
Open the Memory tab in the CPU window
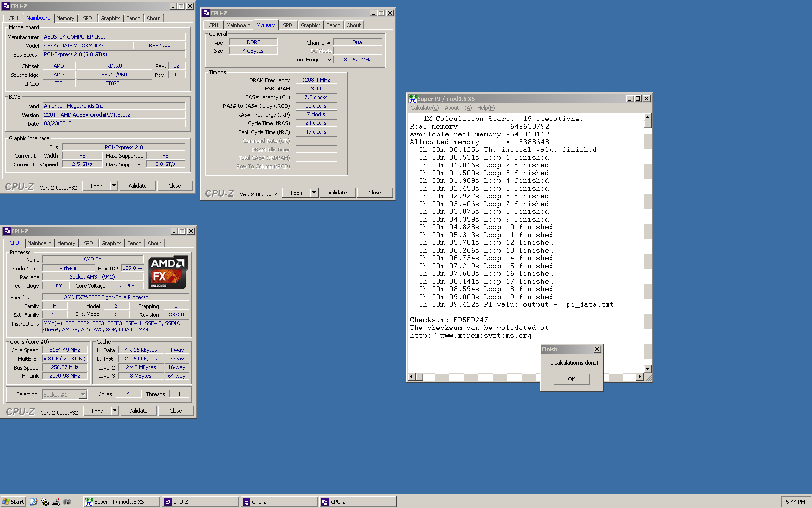click(x=66, y=243)
